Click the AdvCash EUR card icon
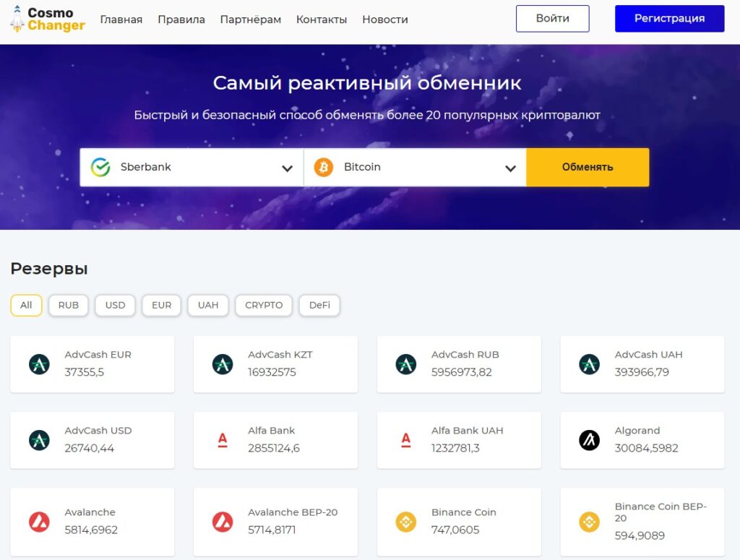The image size is (740, 560). coord(39,364)
